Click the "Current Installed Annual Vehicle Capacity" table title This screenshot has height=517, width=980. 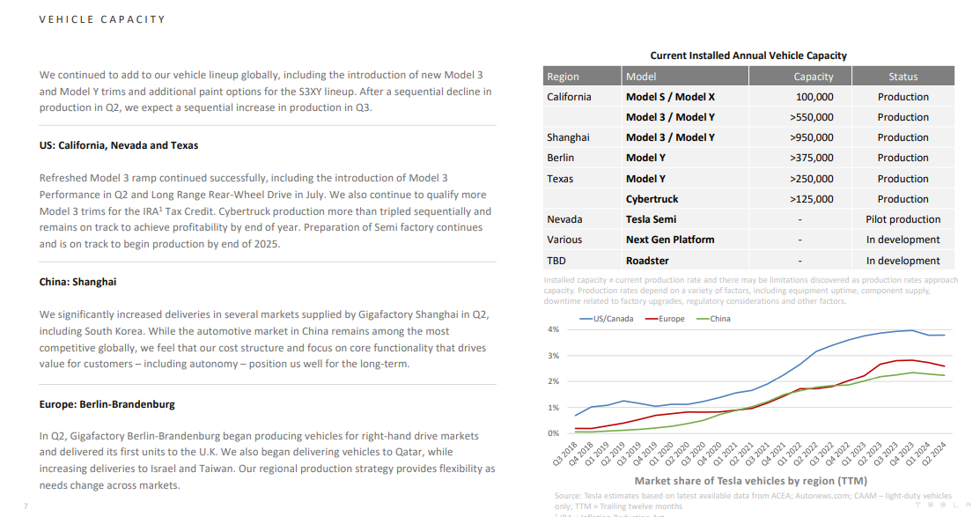tap(748, 55)
